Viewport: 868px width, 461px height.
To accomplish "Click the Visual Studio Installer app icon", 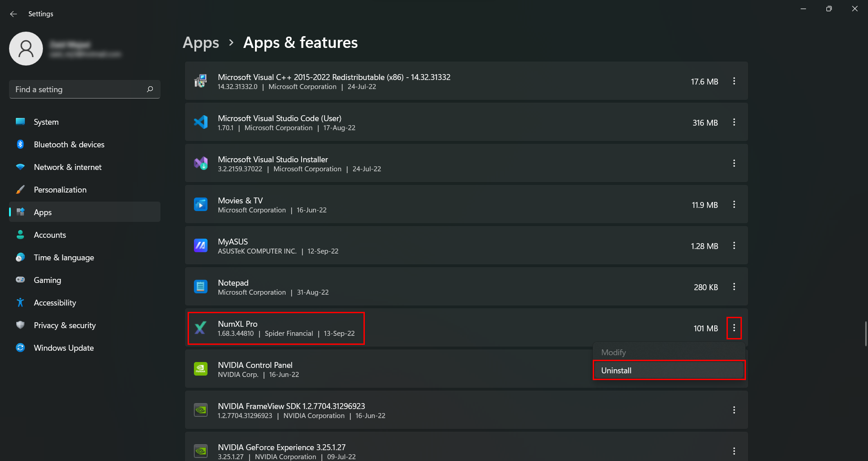I will tap(201, 163).
